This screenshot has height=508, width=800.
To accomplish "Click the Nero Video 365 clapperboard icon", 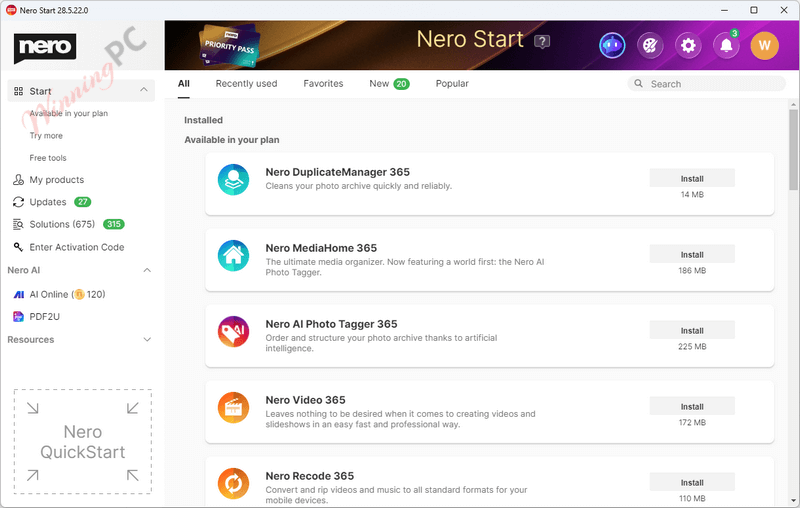I will coord(233,408).
